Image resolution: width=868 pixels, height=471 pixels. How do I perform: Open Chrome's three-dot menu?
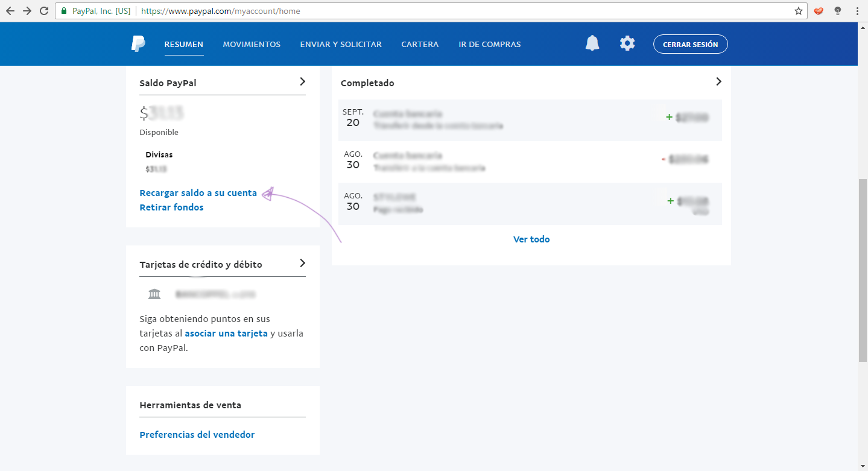(857, 11)
